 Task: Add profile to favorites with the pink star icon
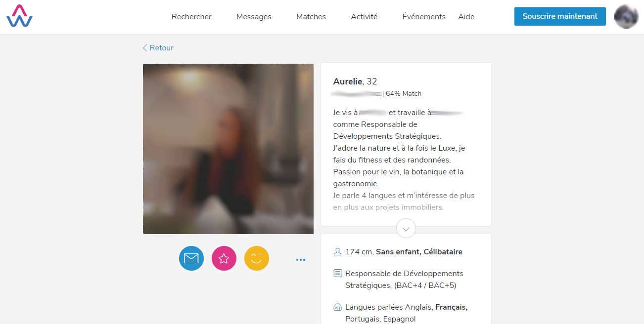[224, 258]
